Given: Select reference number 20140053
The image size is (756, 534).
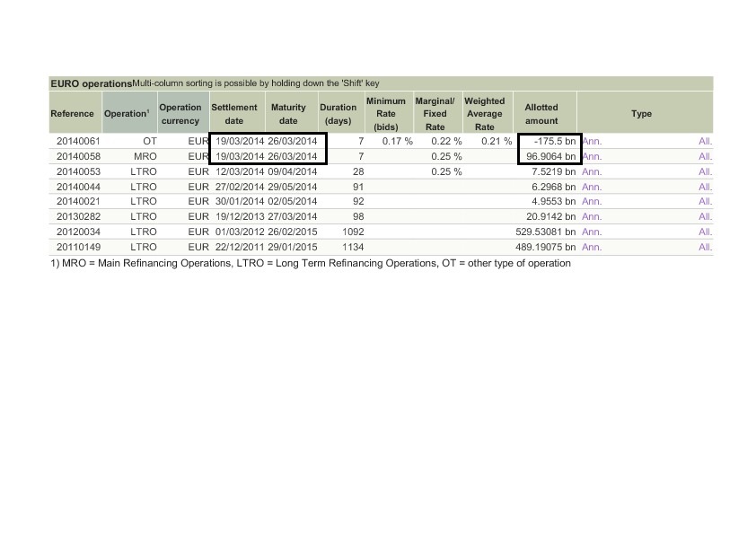Looking at the screenshot, I should click(x=79, y=171).
